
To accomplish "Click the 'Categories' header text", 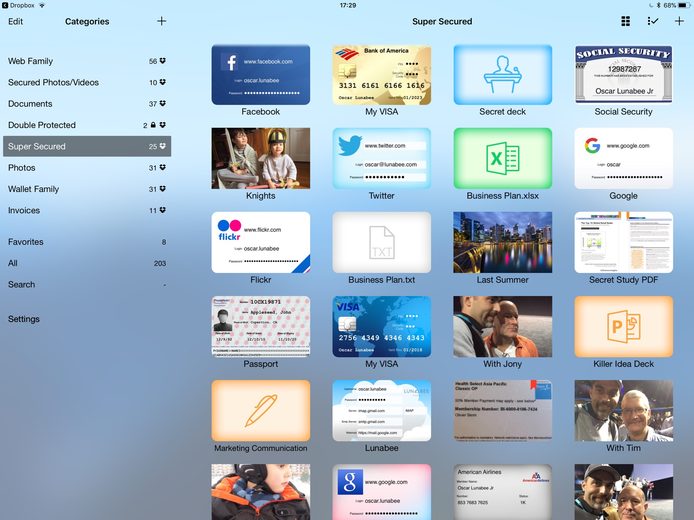I will pyautogui.click(x=87, y=21).
